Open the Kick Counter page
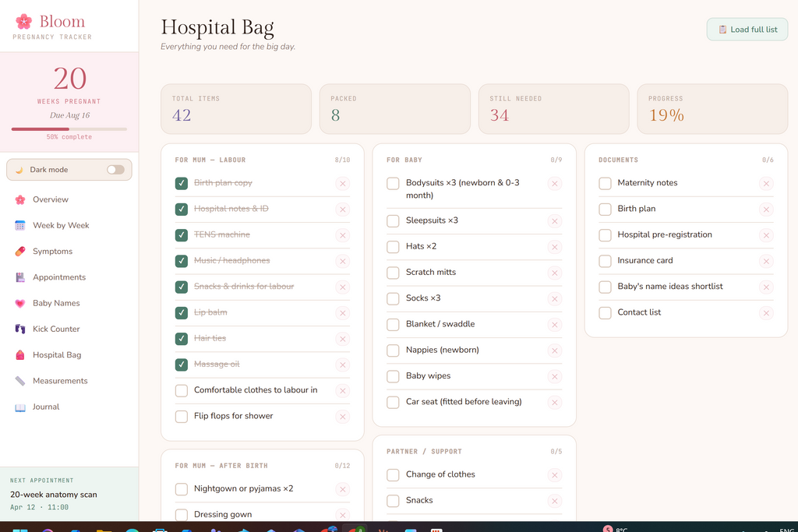 click(x=69, y=329)
